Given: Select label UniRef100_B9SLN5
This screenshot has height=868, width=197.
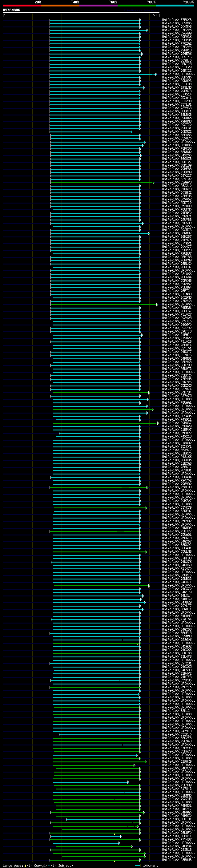Looking at the screenshot, I should [176, 88].
